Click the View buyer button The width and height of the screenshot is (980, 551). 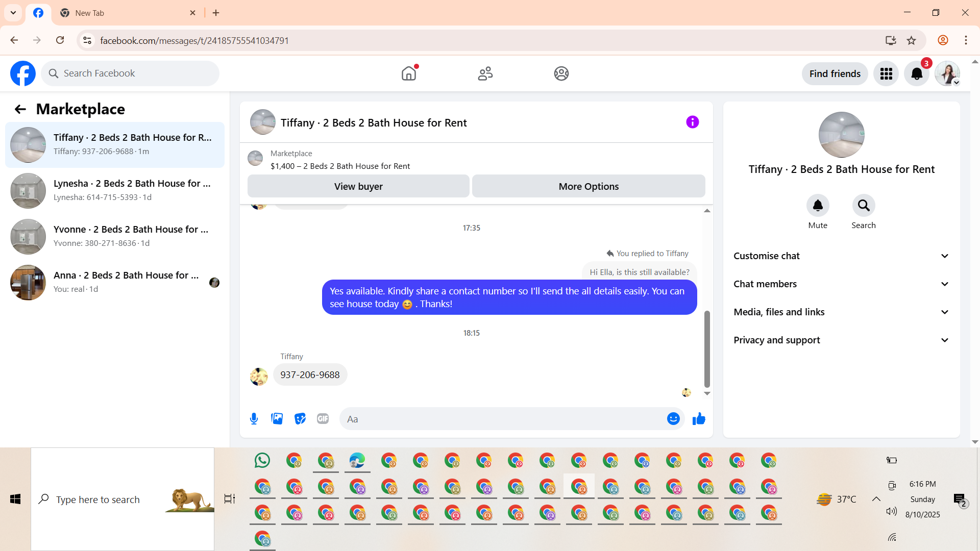click(358, 187)
